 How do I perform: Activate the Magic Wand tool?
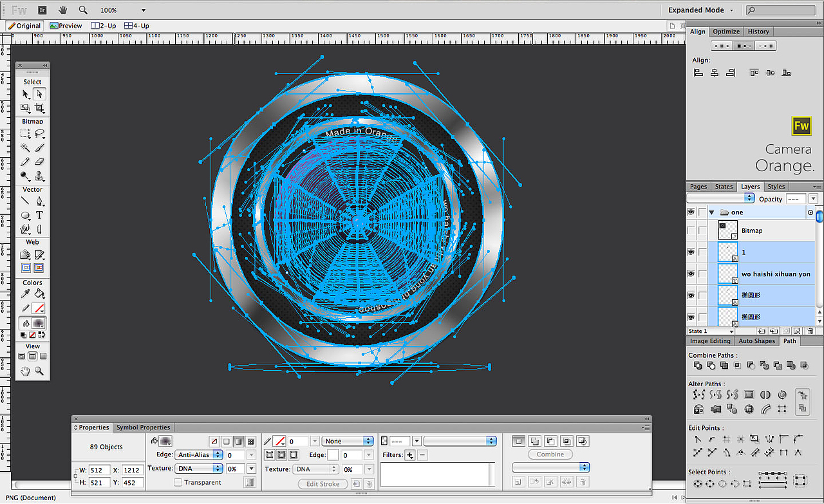pyautogui.click(x=26, y=148)
